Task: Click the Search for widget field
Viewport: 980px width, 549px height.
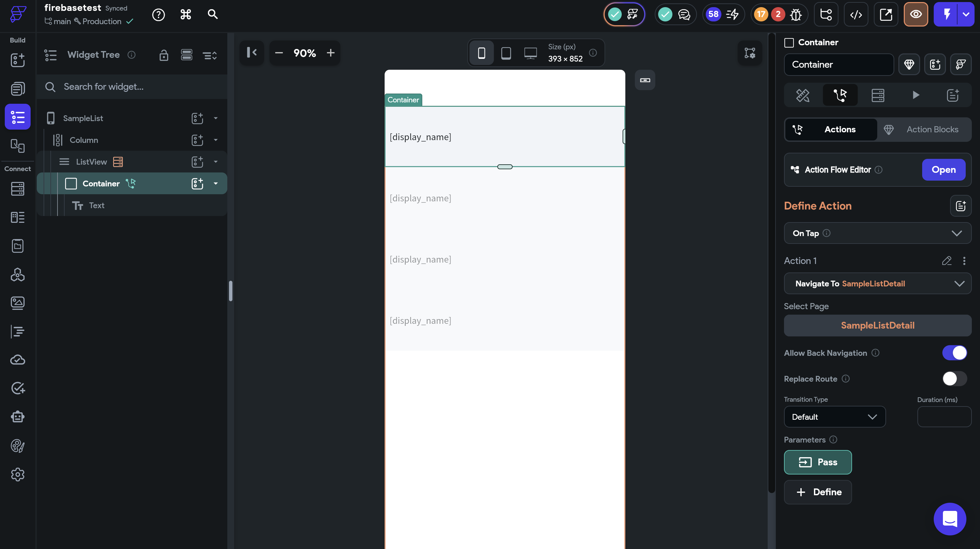Action: (133, 87)
